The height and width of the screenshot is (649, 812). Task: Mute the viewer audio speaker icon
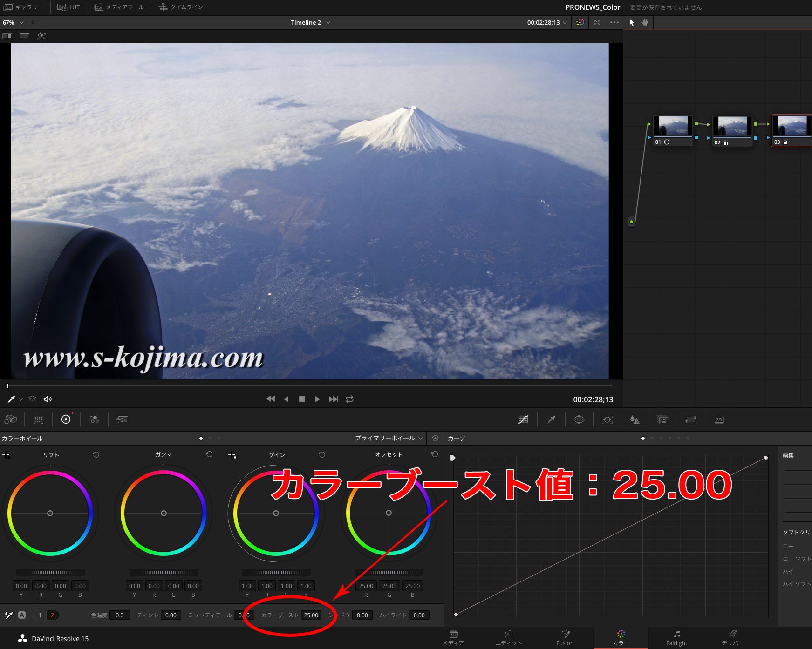48,399
